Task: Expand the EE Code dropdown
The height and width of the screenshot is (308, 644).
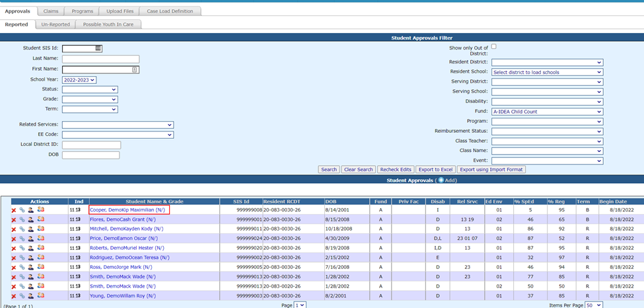Action: coord(118,134)
